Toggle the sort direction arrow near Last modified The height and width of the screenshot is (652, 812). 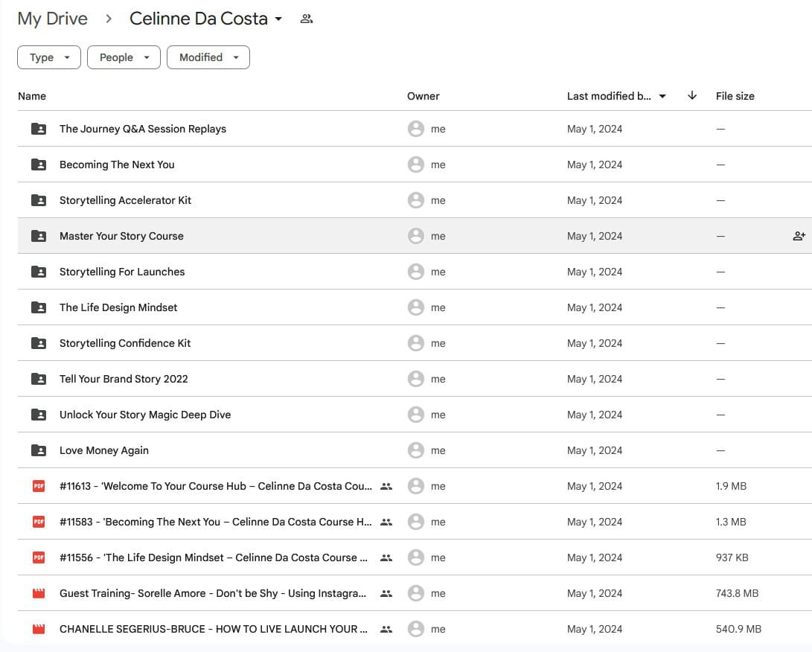click(x=691, y=96)
